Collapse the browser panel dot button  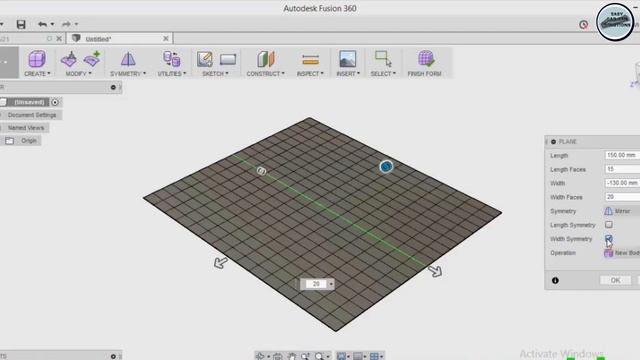(113, 87)
